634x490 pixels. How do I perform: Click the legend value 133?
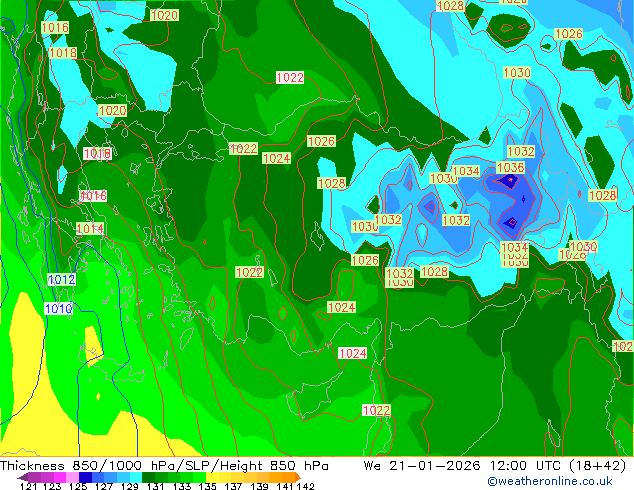182,486
